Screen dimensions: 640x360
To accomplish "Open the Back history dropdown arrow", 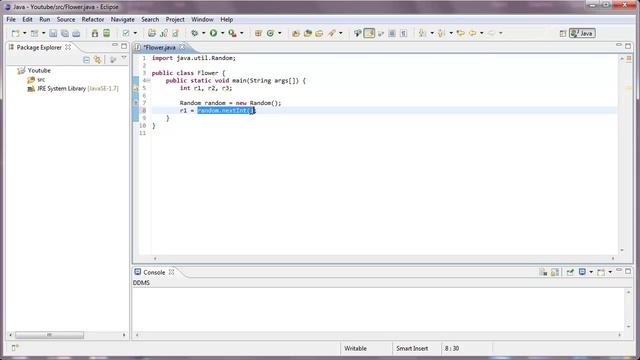I will point(482,33).
